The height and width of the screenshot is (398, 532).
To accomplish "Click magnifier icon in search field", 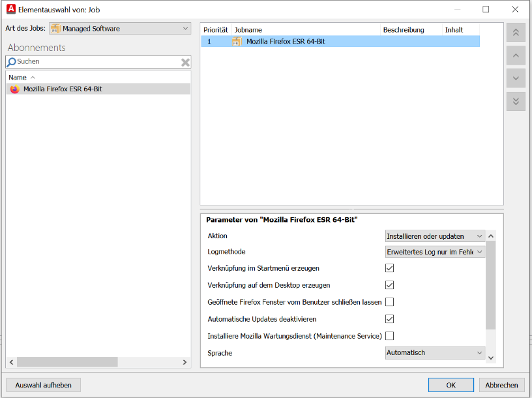I will (11, 62).
